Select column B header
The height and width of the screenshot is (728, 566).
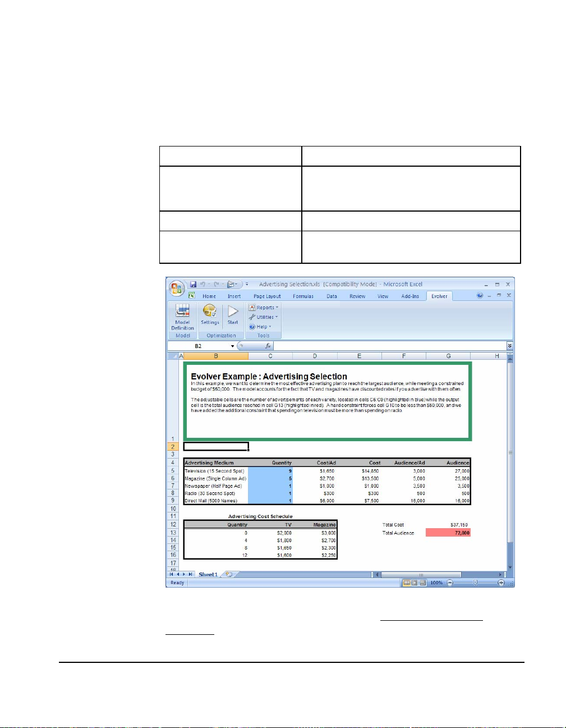tap(216, 356)
